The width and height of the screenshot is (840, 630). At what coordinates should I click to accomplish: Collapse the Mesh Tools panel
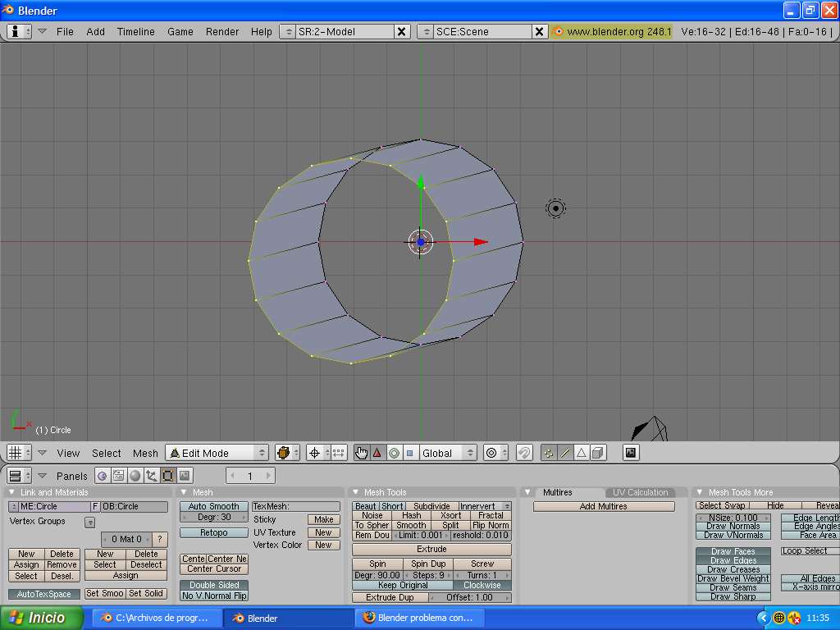click(x=356, y=492)
